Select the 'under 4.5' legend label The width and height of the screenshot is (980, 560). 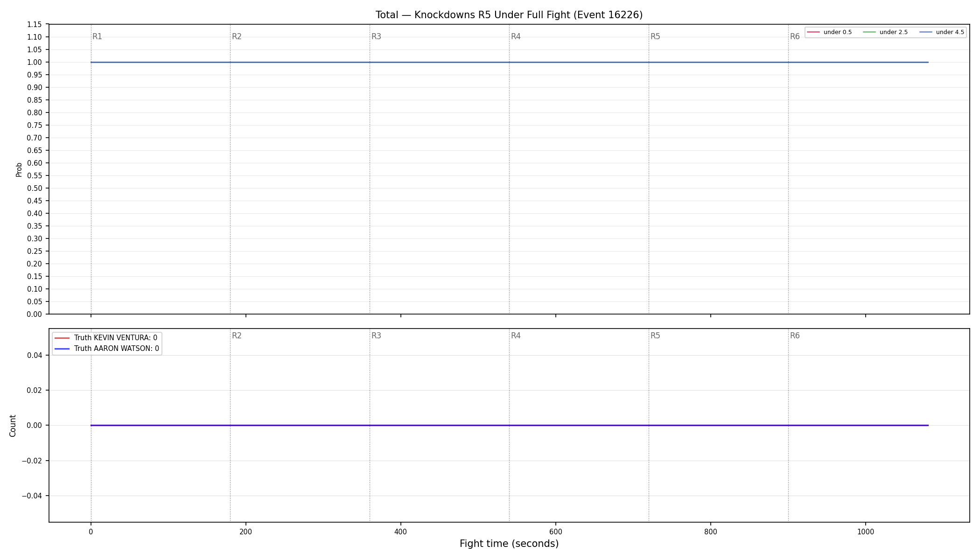coord(950,32)
